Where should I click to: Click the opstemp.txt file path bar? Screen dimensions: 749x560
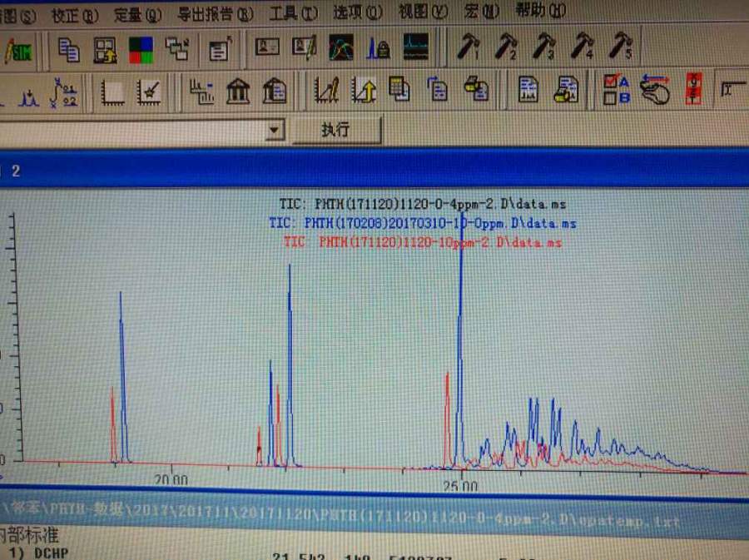click(x=374, y=516)
